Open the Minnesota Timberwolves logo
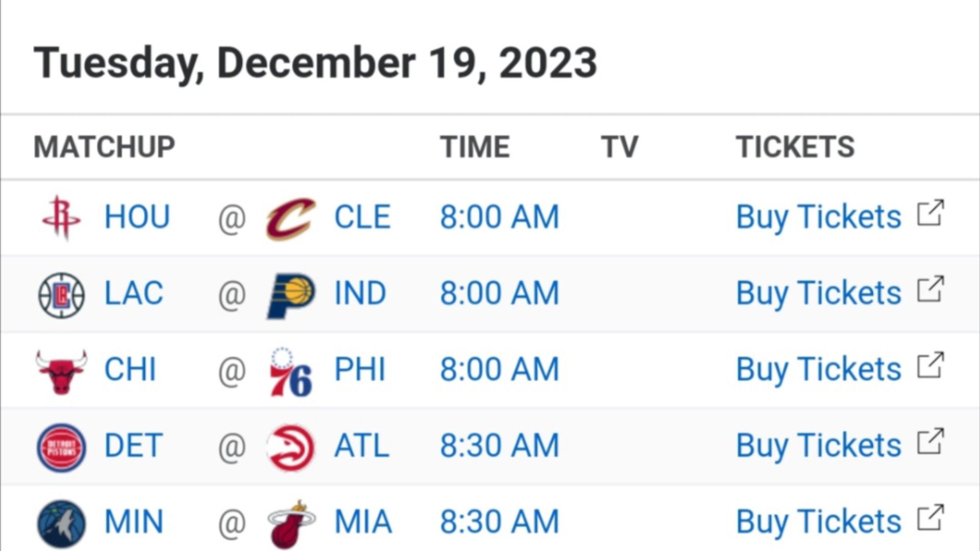Image resolution: width=980 pixels, height=551 pixels. click(x=61, y=524)
